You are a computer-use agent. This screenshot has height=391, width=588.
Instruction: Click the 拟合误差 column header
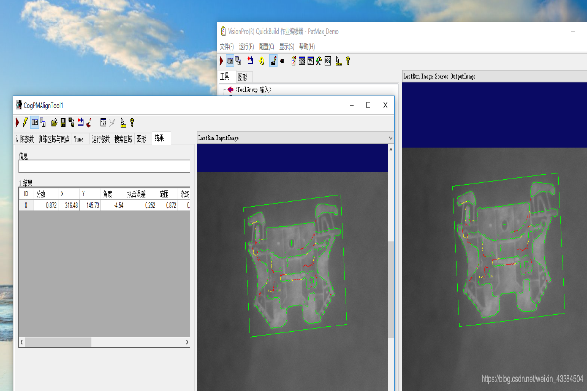[141, 194]
